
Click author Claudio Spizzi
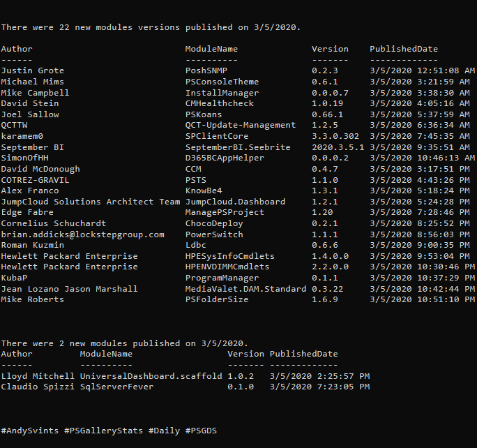[x=38, y=387]
